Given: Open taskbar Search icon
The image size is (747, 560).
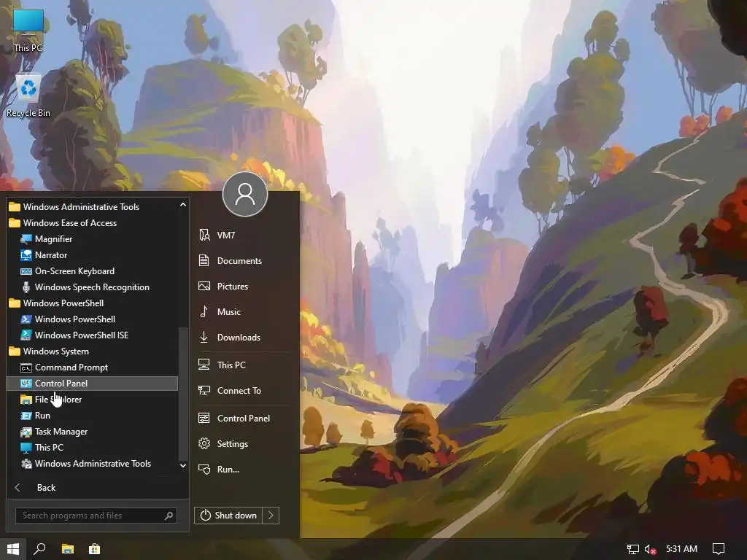Looking at the screenshot, I should click(x=40, y=549).
